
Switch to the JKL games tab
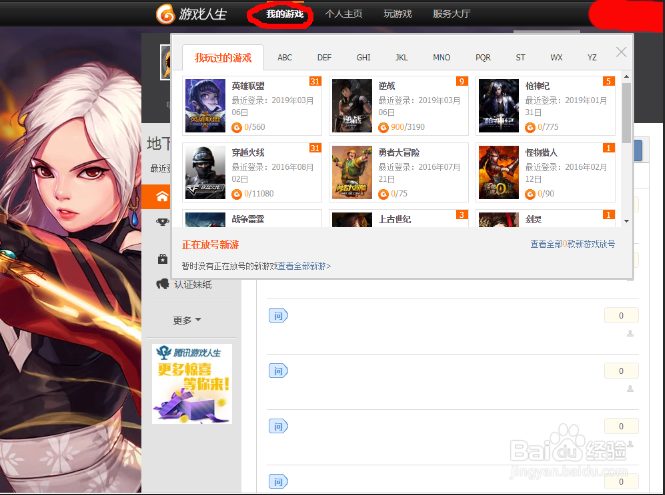[402, 58]
